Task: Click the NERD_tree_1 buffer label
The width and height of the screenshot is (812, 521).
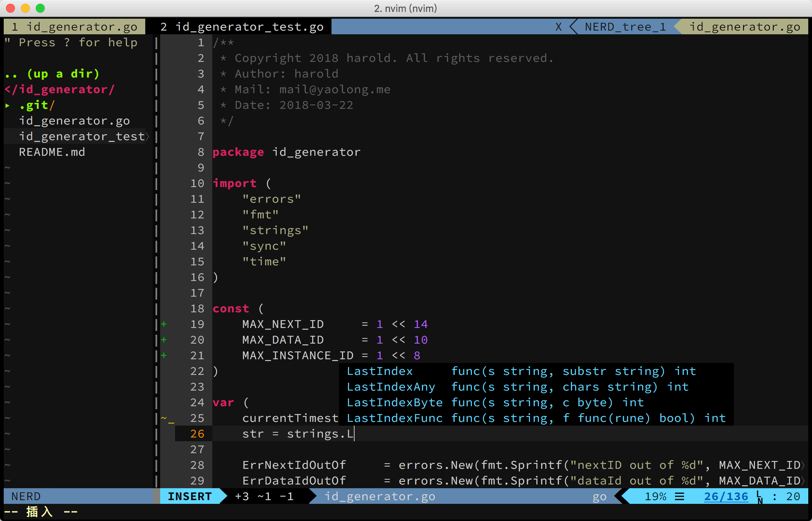Action: point(625,27)
